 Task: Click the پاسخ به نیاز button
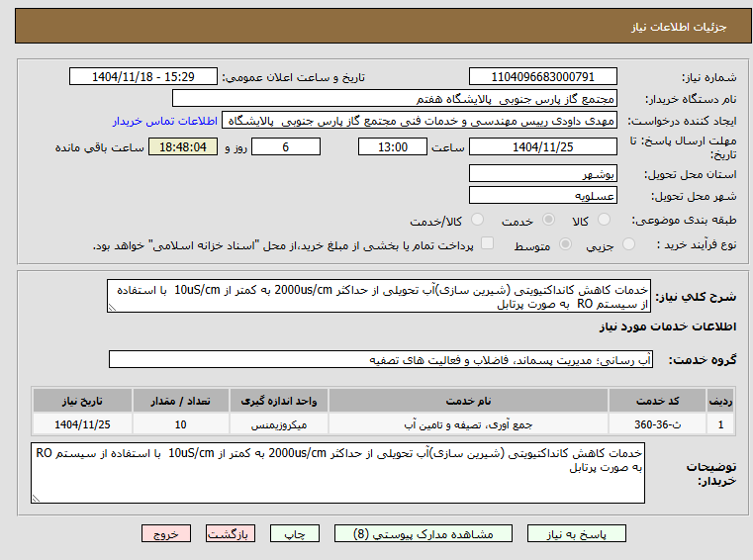576,533
